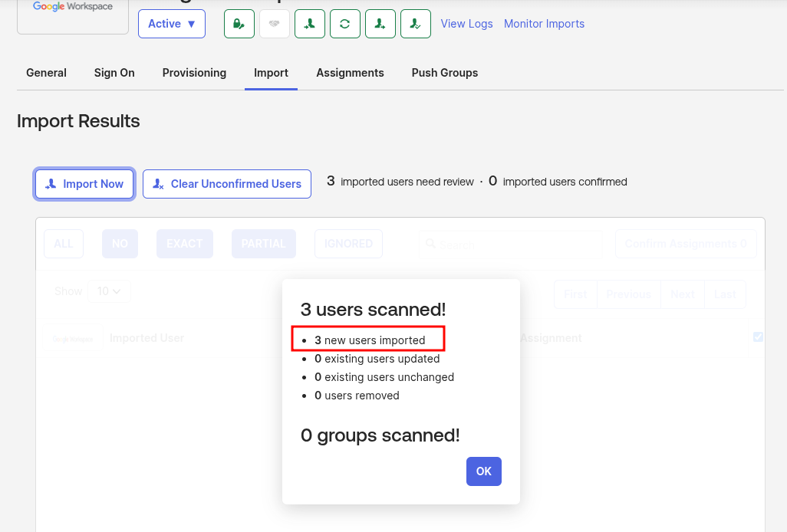787x532 pixels.
Task: Switch to the Provisioning tab
Action: click(x=194, y=73)
